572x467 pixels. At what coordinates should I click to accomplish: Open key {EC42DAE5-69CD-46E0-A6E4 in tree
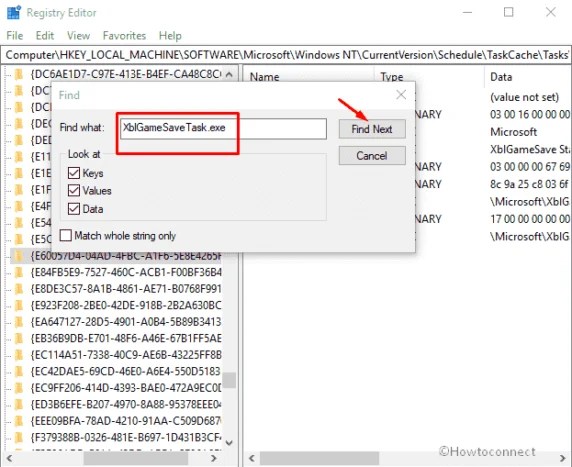[x=126, y=371]
